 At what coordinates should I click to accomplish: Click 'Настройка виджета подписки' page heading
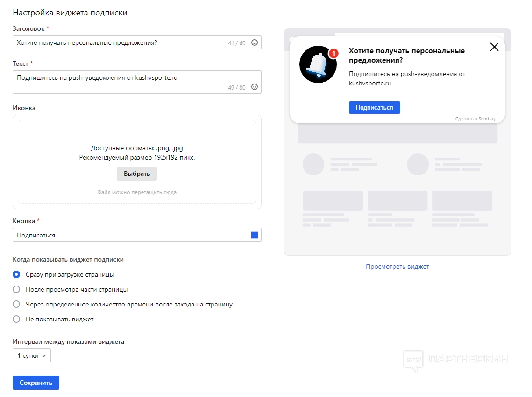coord(70,13)
